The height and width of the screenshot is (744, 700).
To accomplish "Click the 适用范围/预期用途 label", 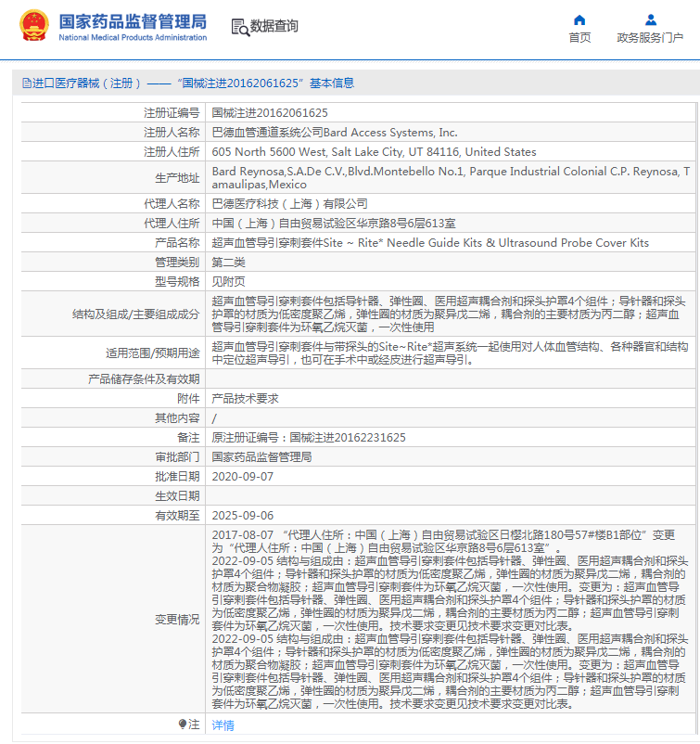I will click(x=153, y=353).
